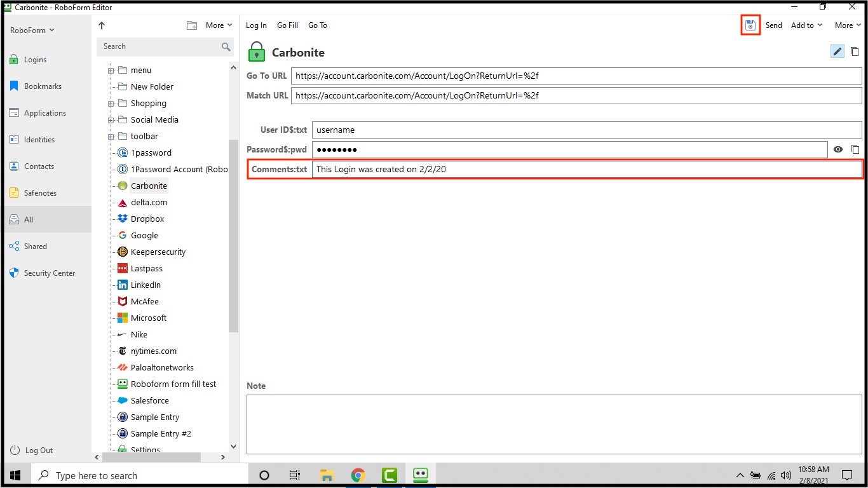Select the nytimes.com login
This screenshot has height=488, width=868.
[154, 351]
